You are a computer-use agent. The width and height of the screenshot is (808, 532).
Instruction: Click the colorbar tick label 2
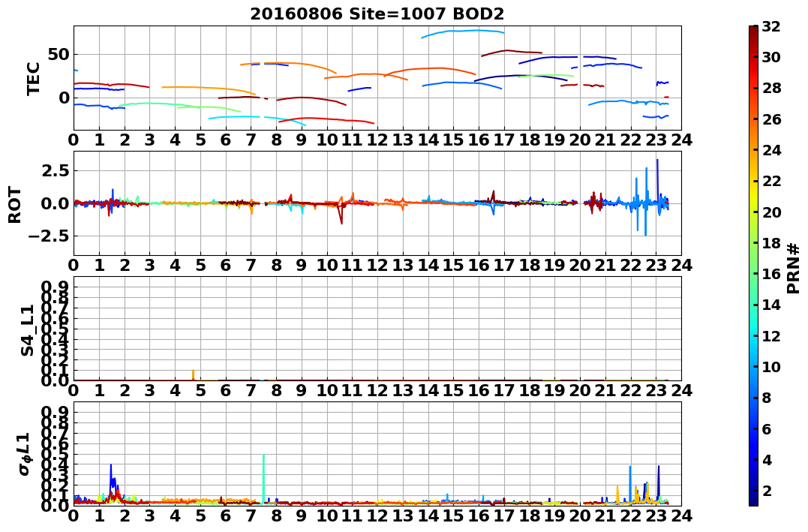coord(767,490)
